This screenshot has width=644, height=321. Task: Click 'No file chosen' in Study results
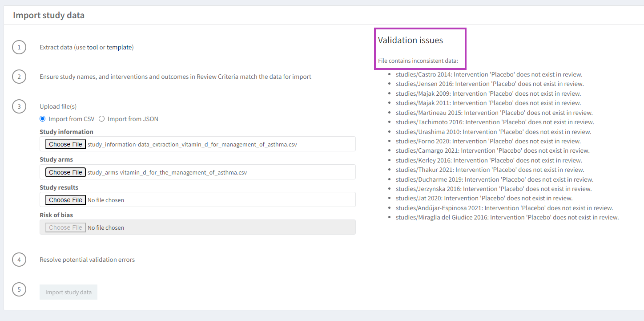pyautogui.click(x=106, y=200)
